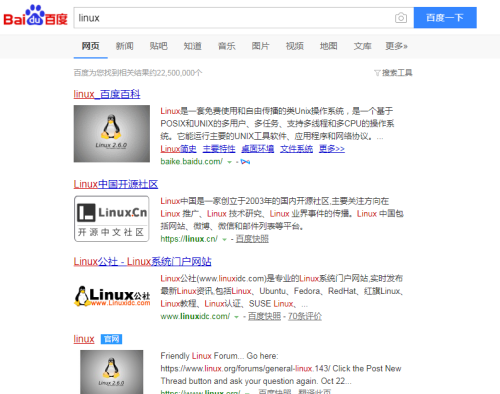This screenshot has width=500, height=394.
Task: Expand dropdown arrow beside baike.baidu.com/
Action: pos(229,162)
